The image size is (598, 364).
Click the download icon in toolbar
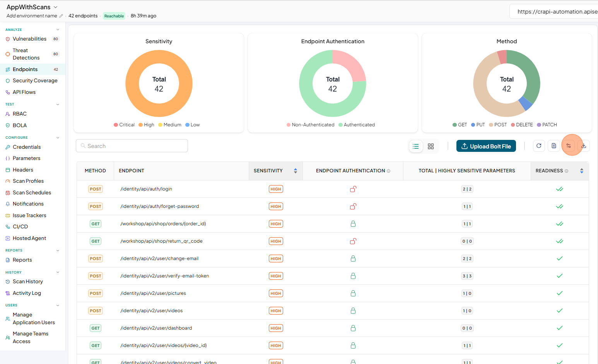[x=584, y=146]
